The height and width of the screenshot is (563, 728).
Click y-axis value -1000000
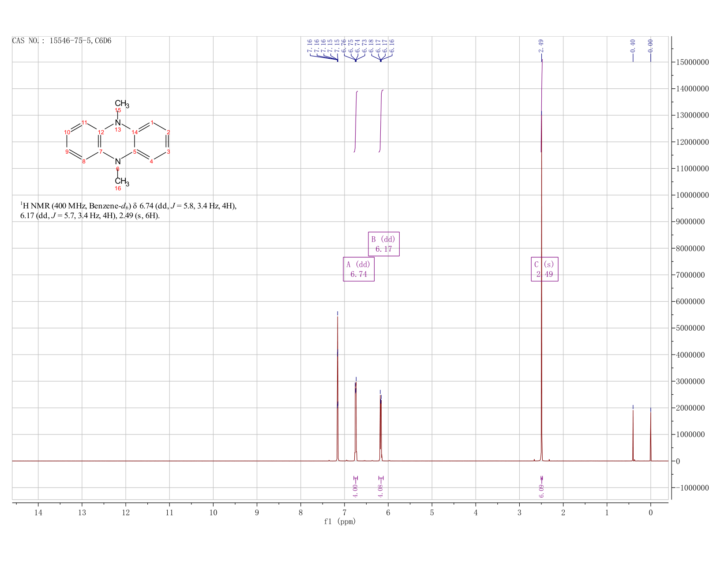pyautogui.click(x=691, y=488)
